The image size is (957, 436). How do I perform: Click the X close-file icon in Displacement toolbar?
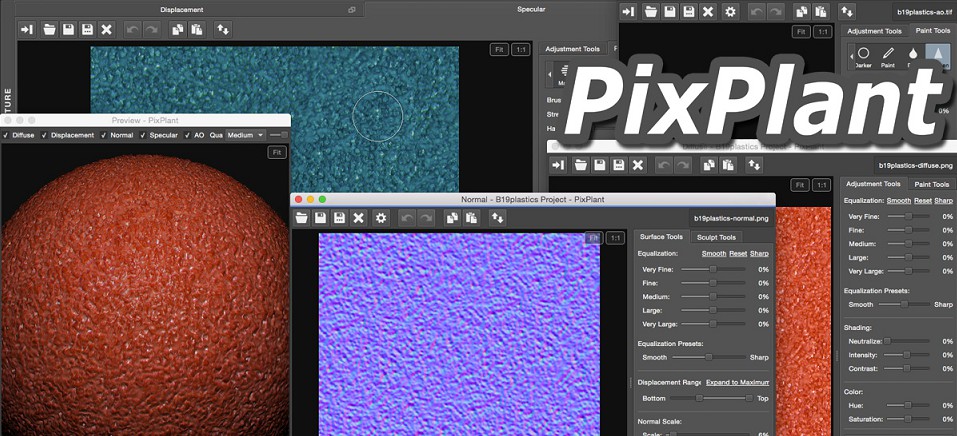(106, 29)
